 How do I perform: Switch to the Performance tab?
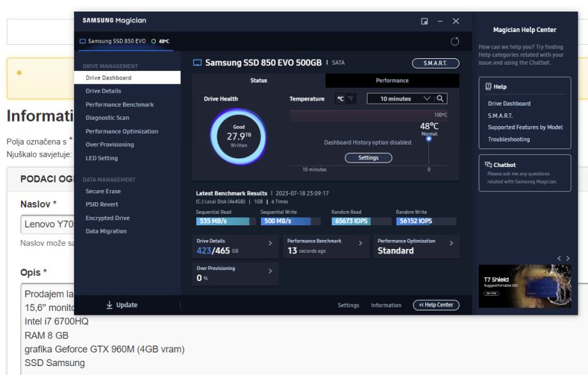point(392,81)
